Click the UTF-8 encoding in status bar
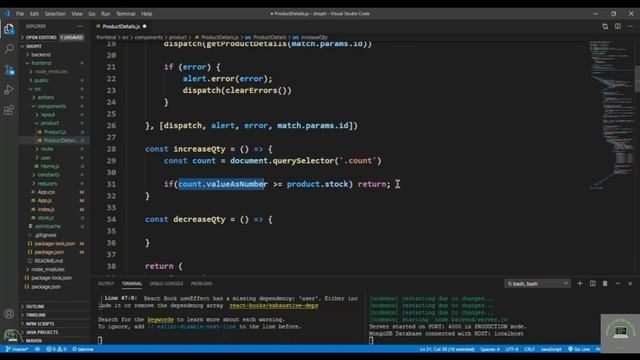This screenshot has height=360, width=640. pos(512,349)
